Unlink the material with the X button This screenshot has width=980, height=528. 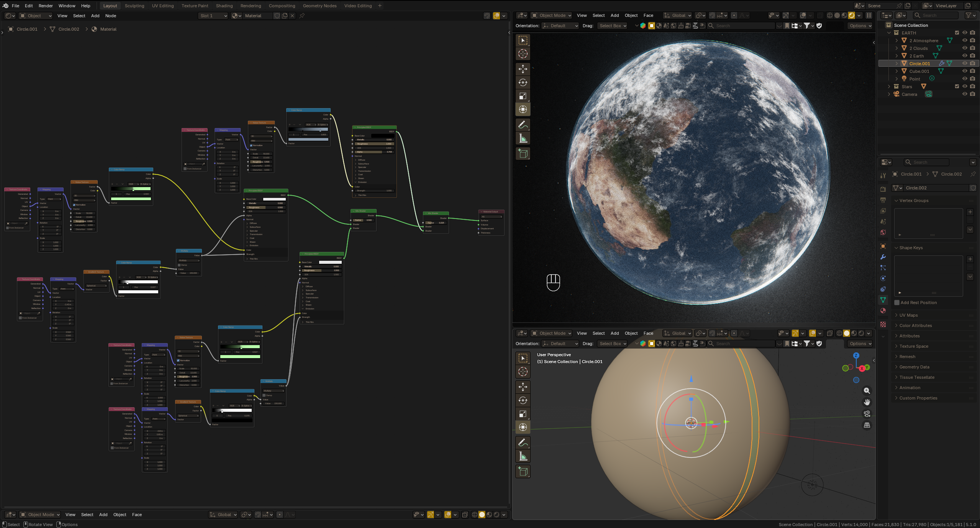292,16
